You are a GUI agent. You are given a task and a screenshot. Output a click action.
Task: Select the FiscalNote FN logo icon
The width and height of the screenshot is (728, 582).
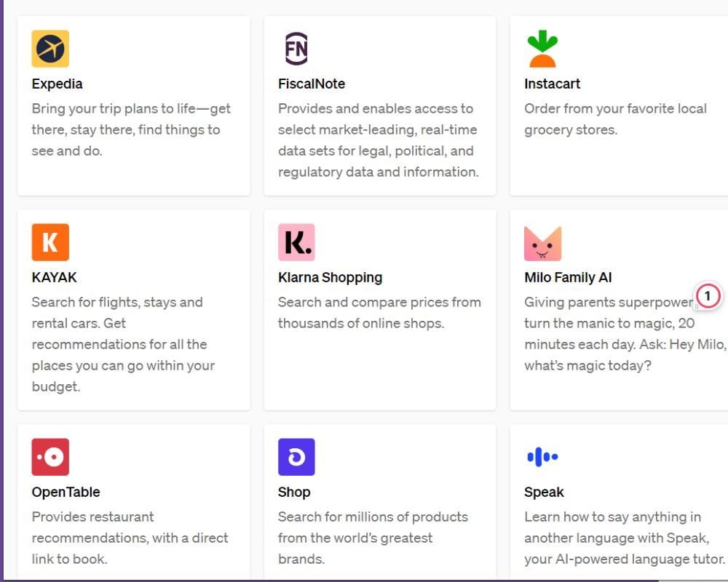point(296,49)
